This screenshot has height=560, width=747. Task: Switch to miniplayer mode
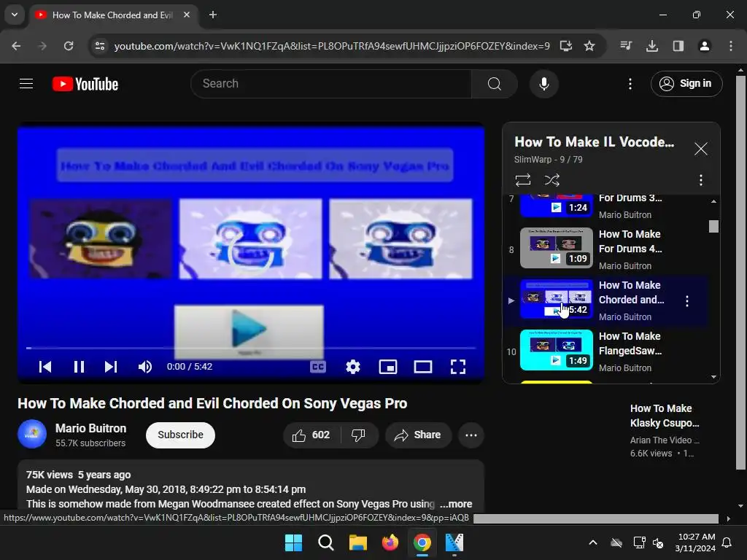click(x=388, y=367)
